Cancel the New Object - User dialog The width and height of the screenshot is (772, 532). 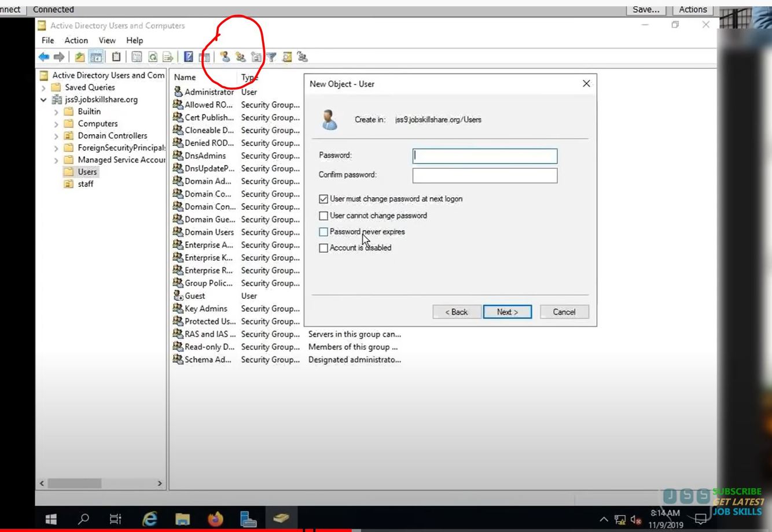[x=564, y=312]
